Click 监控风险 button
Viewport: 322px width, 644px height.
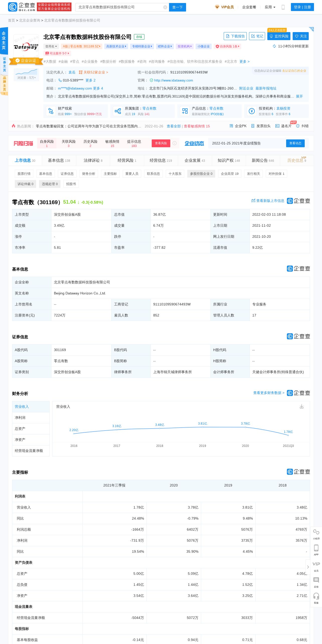(279, 36)
